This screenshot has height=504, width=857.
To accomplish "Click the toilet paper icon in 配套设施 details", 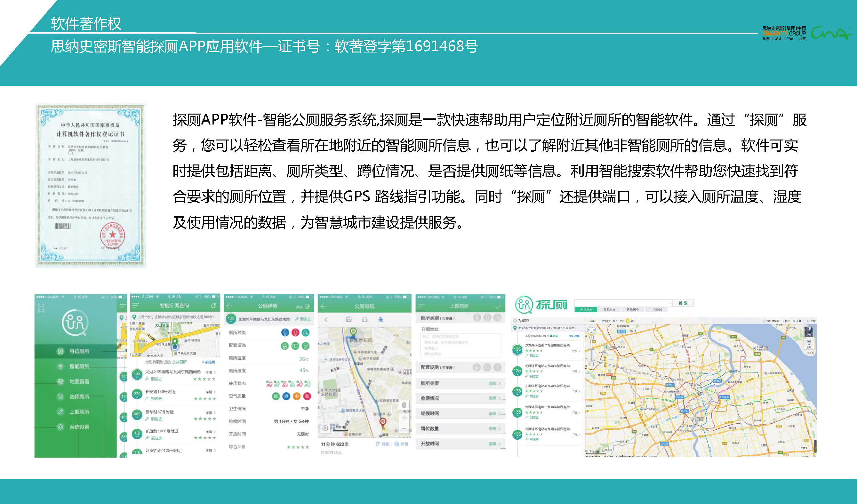I will point(295,346).
